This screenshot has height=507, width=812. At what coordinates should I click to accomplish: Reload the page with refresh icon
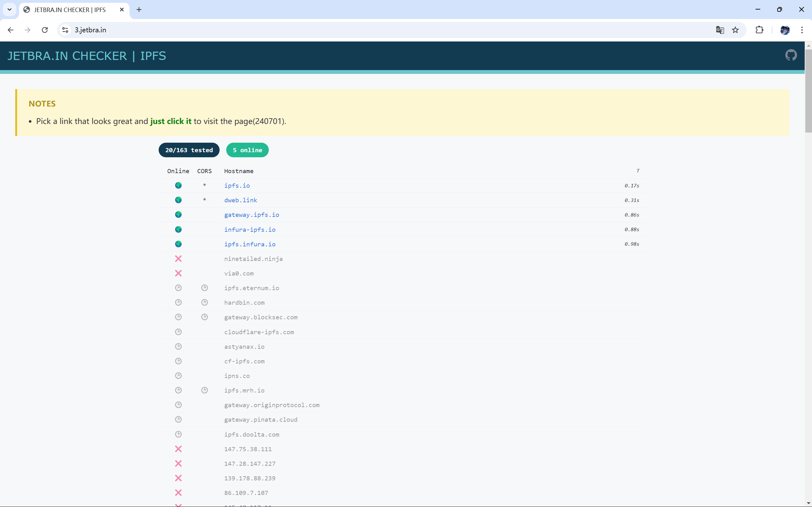45,30
